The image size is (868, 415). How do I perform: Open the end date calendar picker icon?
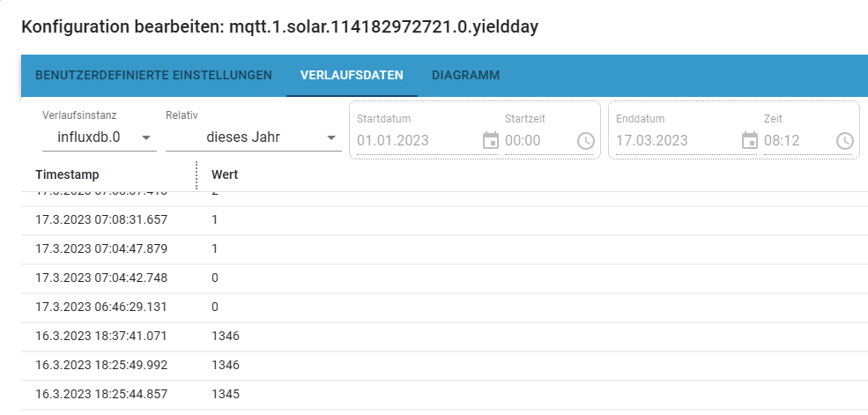750,140
